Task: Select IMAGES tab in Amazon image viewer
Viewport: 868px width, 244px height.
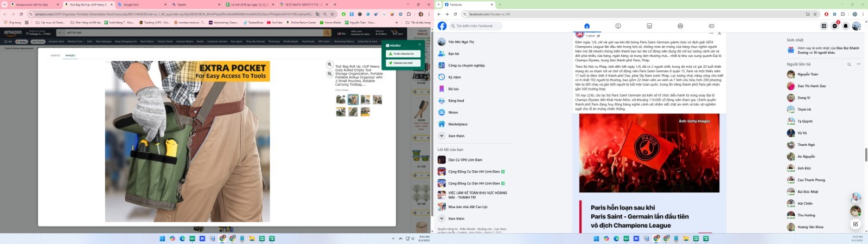Action: [70, 55]
